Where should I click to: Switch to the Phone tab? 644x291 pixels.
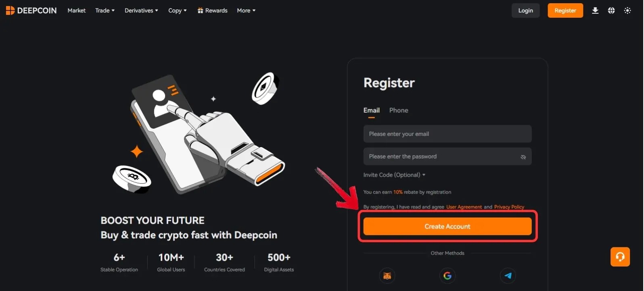point(398,110)
